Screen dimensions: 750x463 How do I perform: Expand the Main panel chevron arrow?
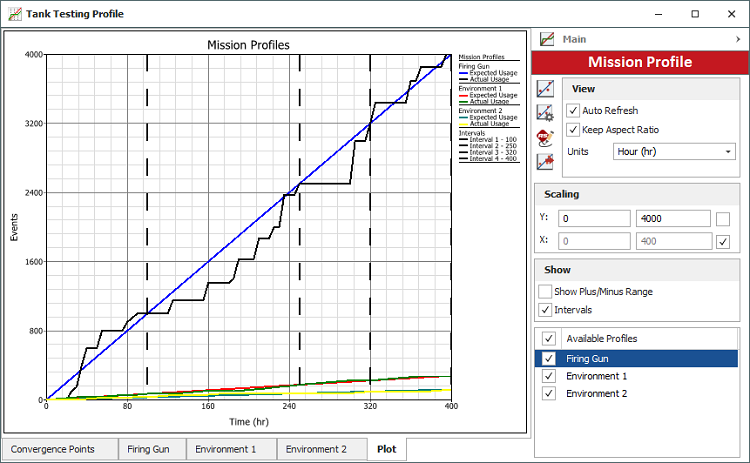pyautogui.click(x=738, y=39)
